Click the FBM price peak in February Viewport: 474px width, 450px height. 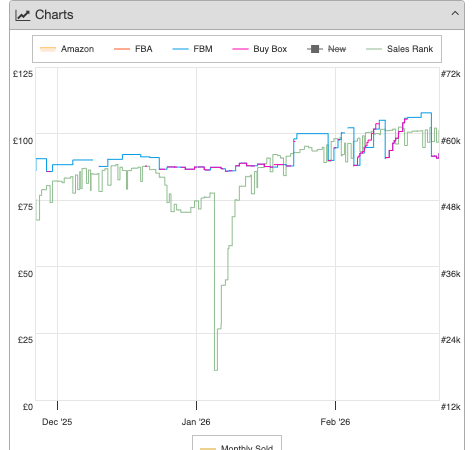click(x=426, y=113)
